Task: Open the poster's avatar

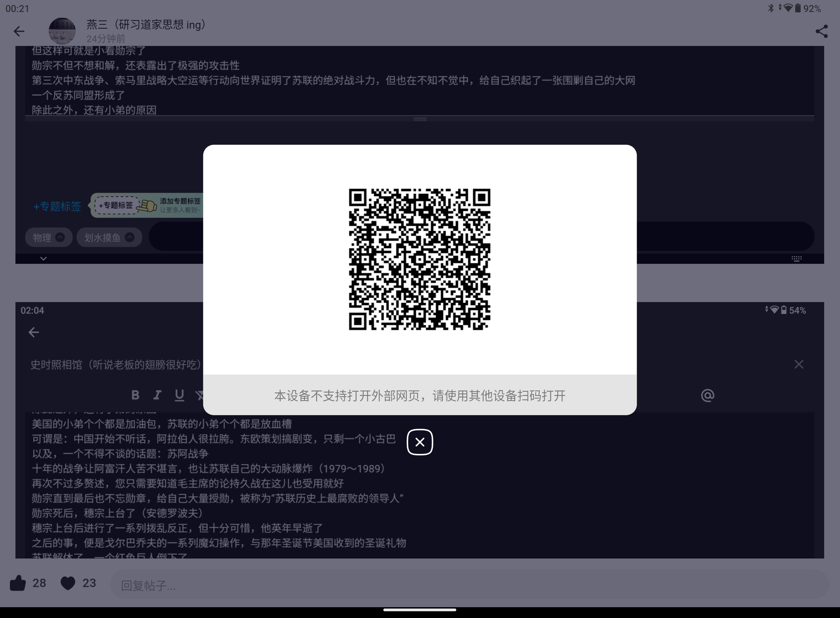Action: click(62, 31)
